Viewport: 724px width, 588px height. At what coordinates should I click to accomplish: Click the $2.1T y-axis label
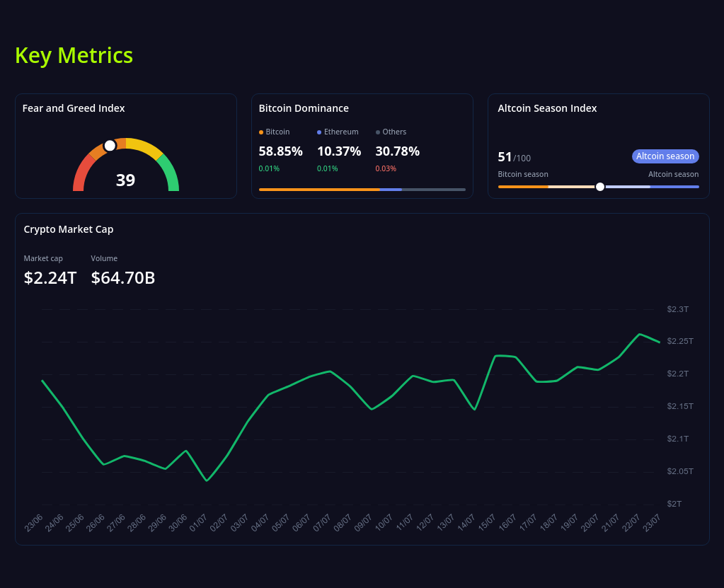[678, 439]
